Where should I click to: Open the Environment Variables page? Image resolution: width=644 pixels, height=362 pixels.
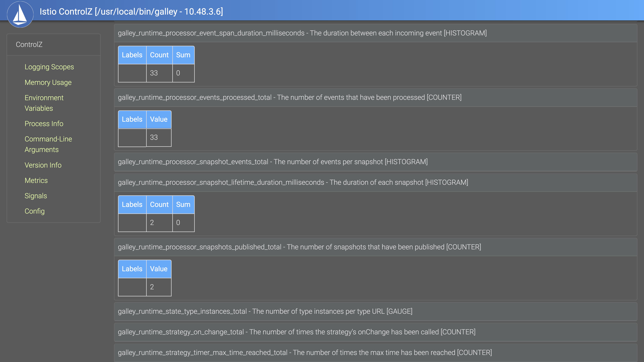[44, 103]
